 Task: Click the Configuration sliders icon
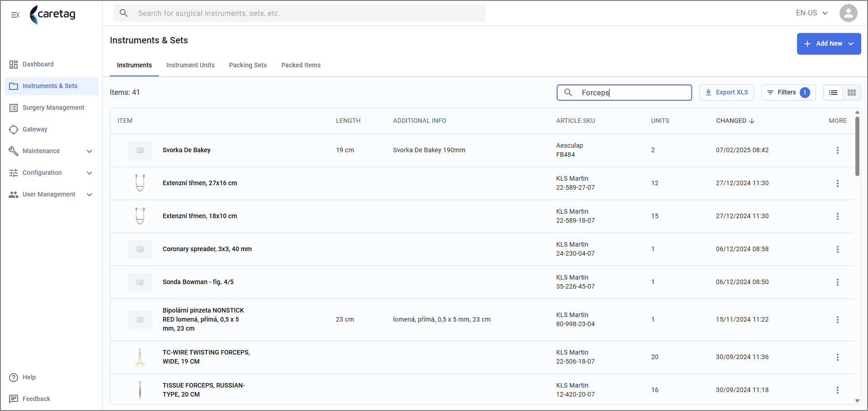[14, 173]
